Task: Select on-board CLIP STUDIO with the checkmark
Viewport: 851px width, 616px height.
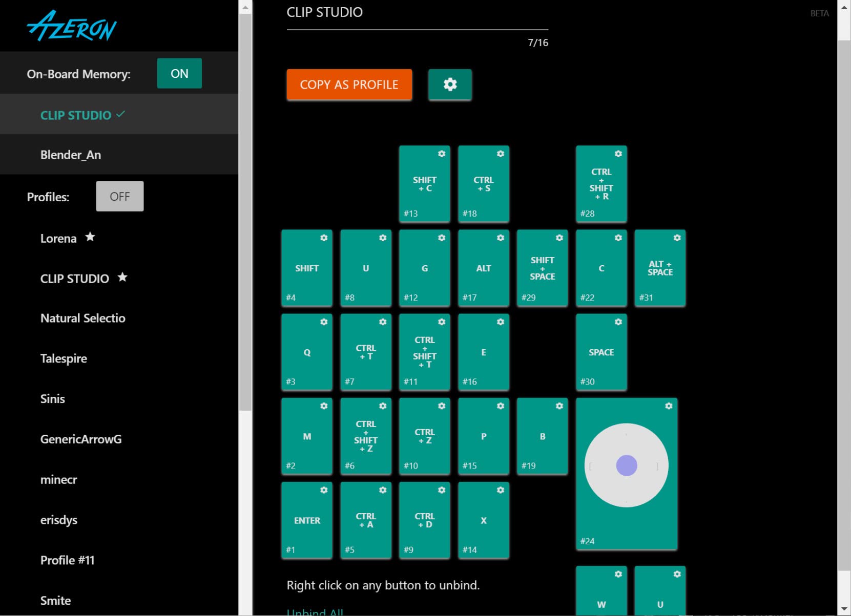Action: (x=119, y=115)
